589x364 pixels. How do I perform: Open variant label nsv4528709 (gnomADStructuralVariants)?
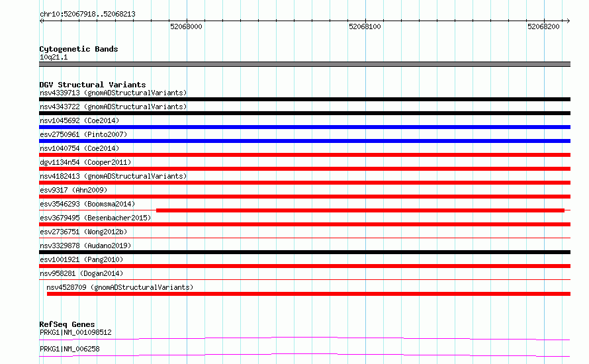click(120, 287)
